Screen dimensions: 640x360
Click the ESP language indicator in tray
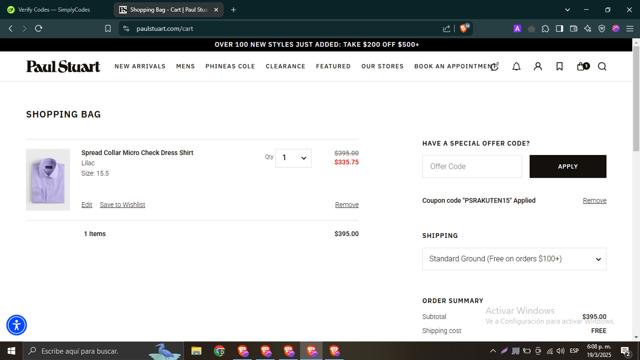click(x=574, y=351)
